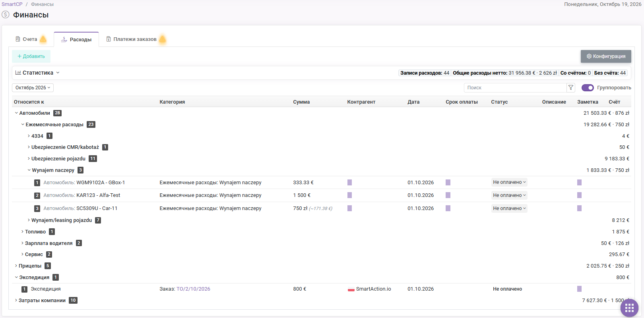Expand the Прицепы group
This screenshot has height=318, width=644.
click(16, 266)
